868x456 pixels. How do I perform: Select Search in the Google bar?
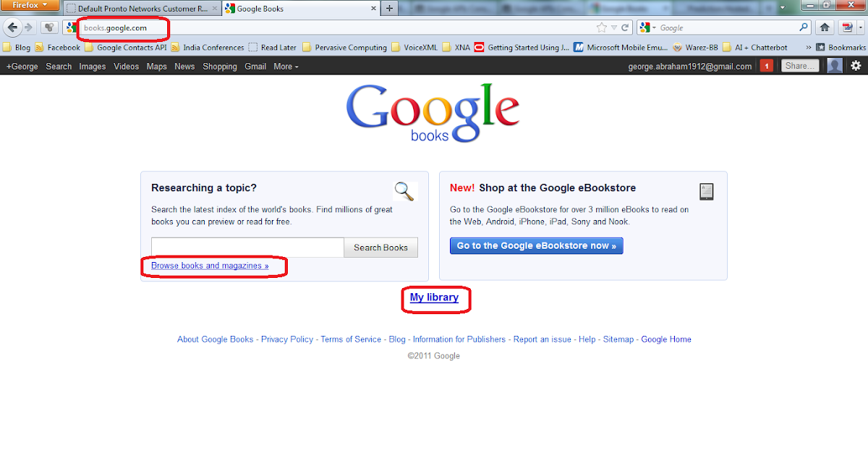pos(59,66)
